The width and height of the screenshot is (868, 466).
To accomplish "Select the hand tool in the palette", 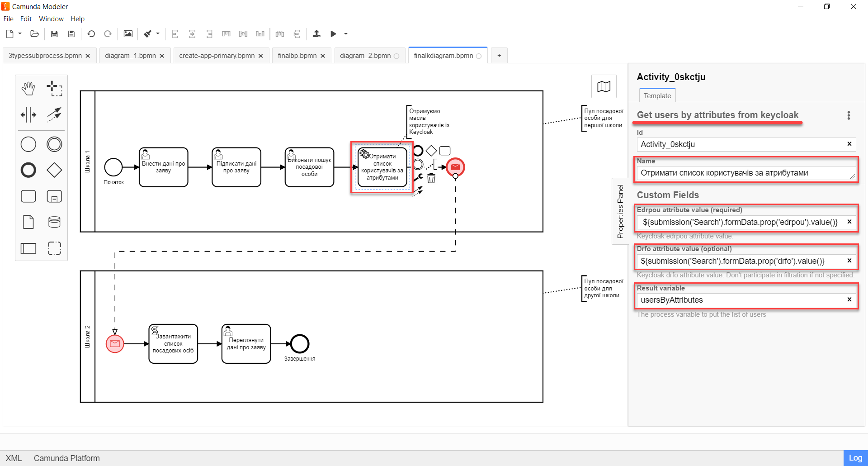I will click(28, 89).
